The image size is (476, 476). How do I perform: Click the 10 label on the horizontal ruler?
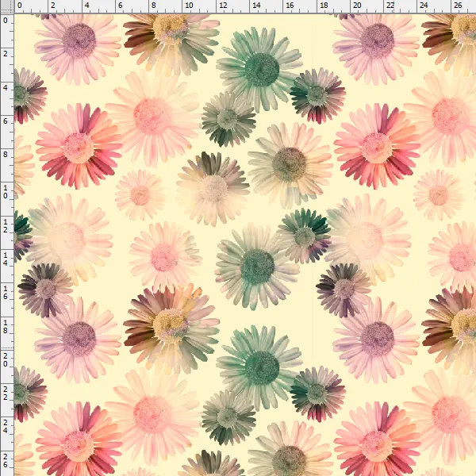click(x=189, y=6)
